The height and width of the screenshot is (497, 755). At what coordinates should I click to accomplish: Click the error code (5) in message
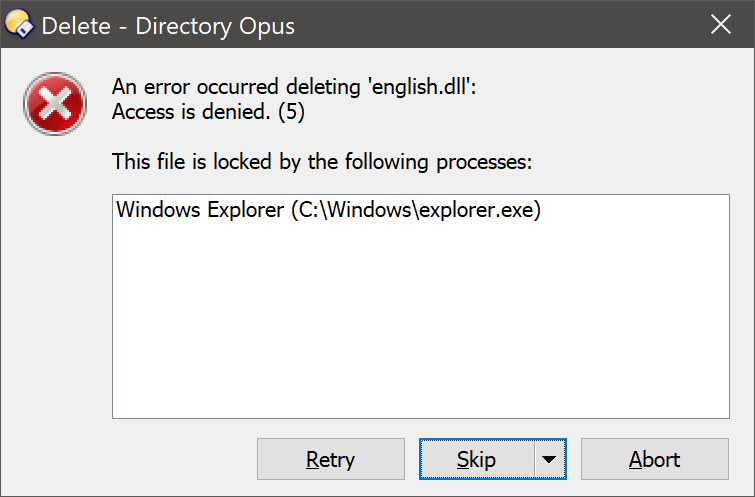pos(291,112)
